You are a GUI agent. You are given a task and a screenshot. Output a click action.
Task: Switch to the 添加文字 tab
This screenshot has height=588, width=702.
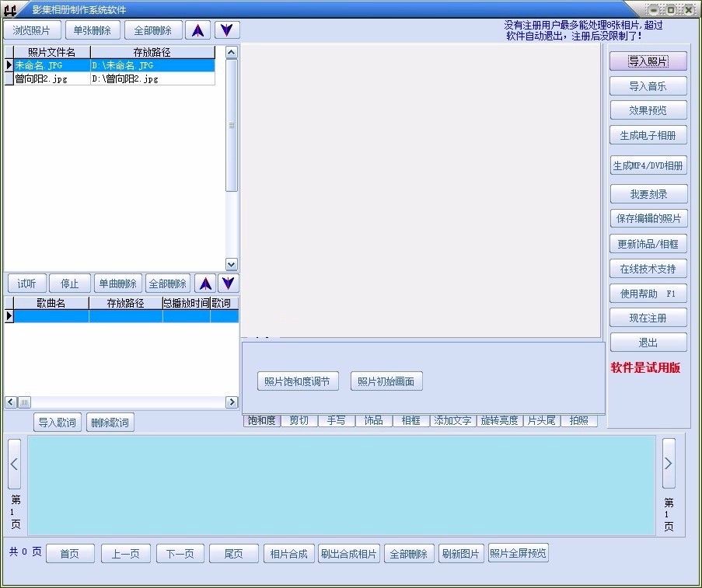(452, 420)
